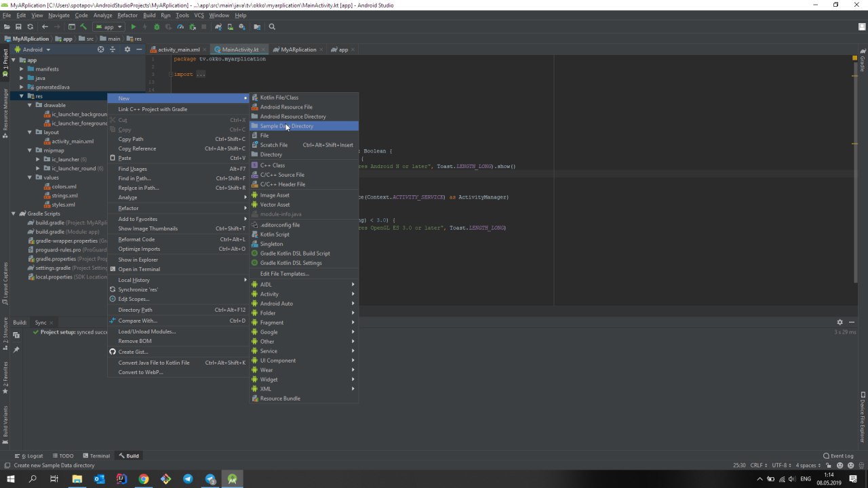This screenshot has height=488, width=868.
Task: Expand the manifests folder node
Action: (22, 69)
